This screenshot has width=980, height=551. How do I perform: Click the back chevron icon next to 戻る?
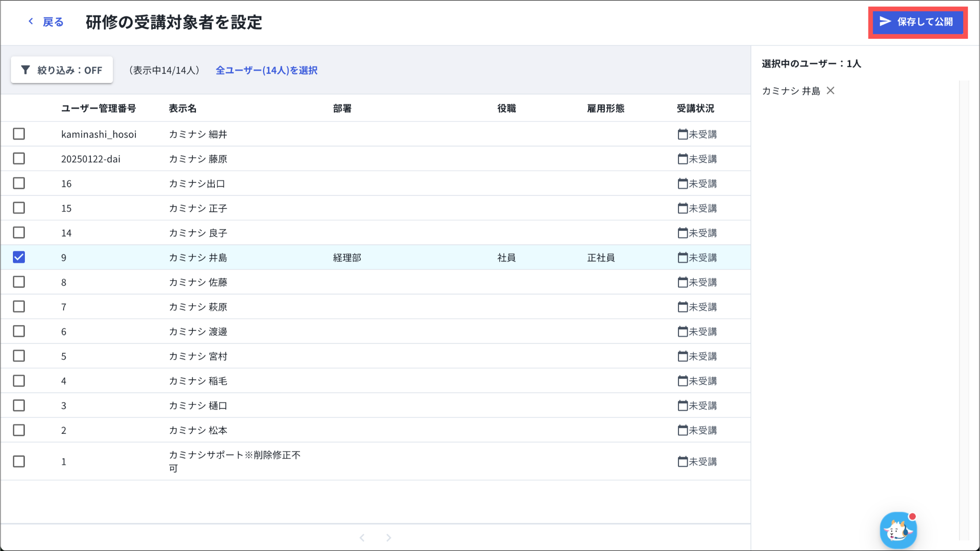tap(31, 21)
